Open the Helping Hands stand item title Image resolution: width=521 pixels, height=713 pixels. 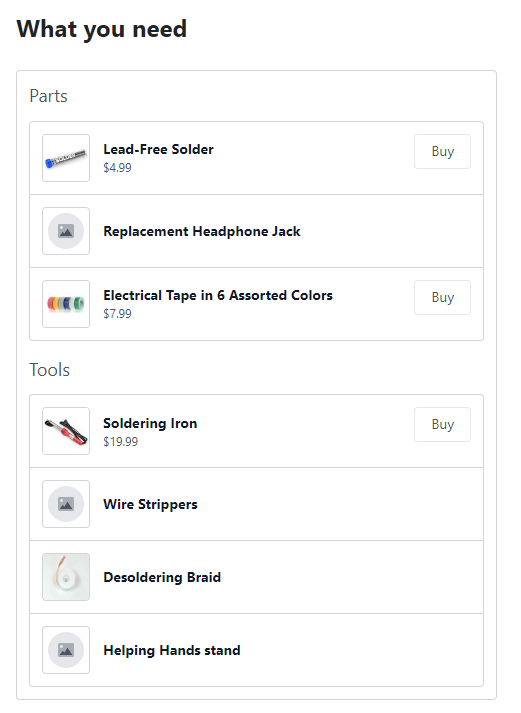[172, 650]
